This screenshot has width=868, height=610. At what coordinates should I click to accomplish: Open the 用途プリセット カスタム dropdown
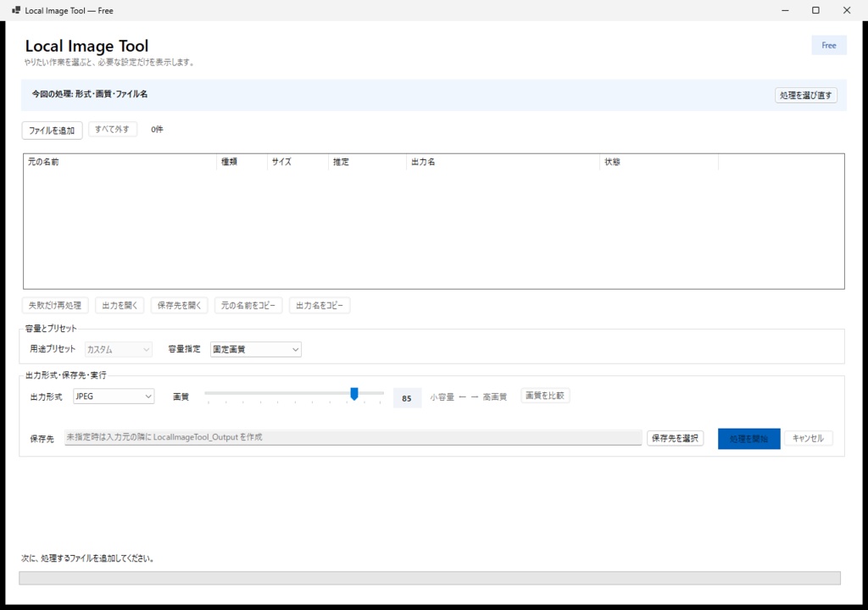119,349
